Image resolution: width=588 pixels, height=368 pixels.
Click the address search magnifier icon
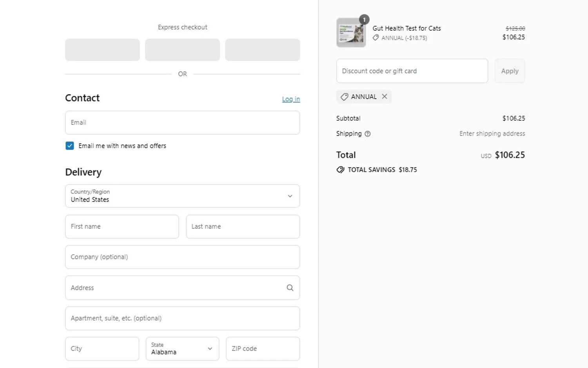coord(290,288)
